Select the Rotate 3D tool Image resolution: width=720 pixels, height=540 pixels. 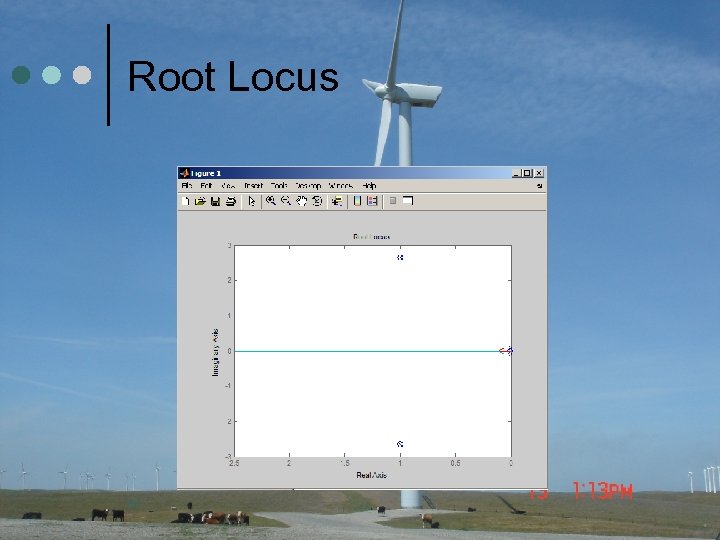(x=317, y=201)
